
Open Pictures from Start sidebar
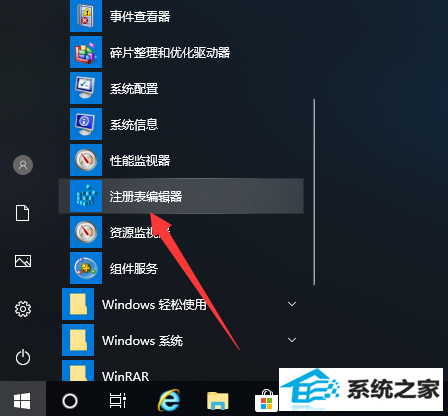click(x=23, y=261)
